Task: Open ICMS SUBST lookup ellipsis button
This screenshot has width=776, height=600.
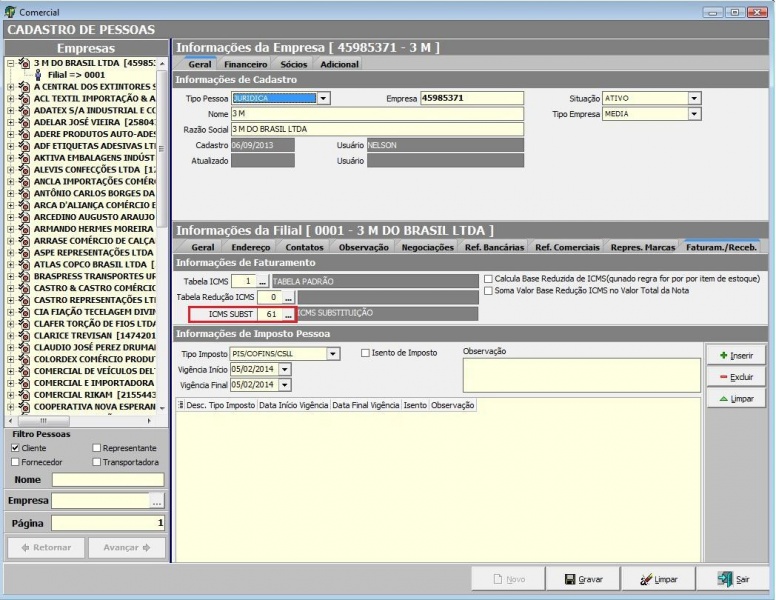Action: point(288,314)
